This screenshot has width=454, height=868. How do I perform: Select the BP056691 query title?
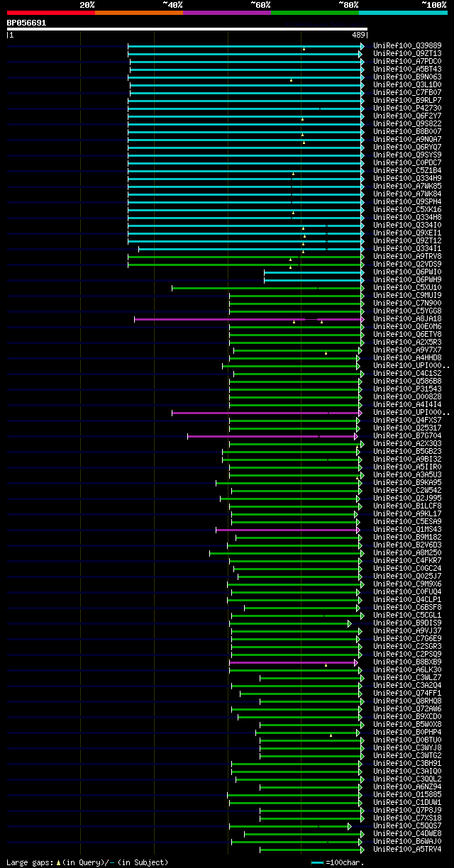(x=26, y=23)
